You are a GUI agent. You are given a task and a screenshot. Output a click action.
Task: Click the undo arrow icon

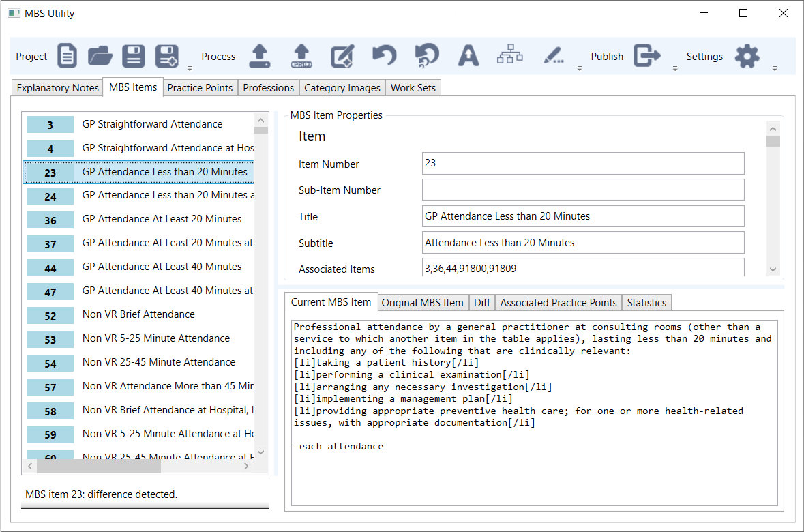pyautogui.click(x=385, y=55)
